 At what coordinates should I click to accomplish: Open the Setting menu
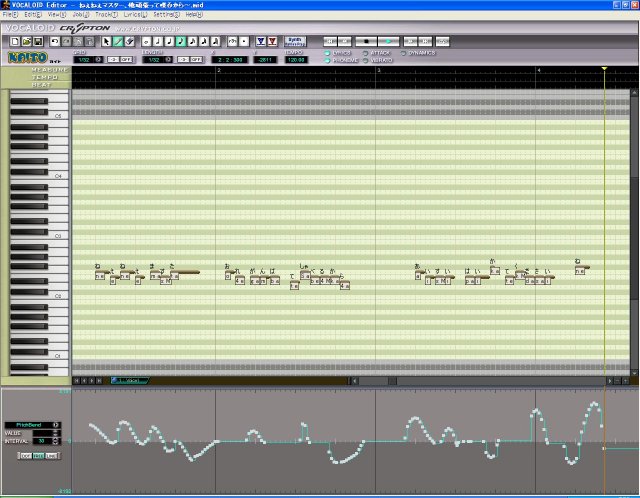coord(166,15)
